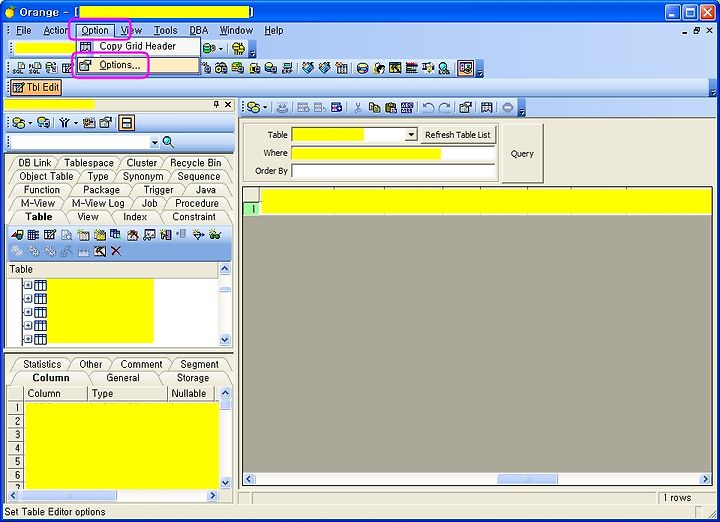Open the Storage tab in details pane
Viewport: 720px width, 522px height.
193,378
